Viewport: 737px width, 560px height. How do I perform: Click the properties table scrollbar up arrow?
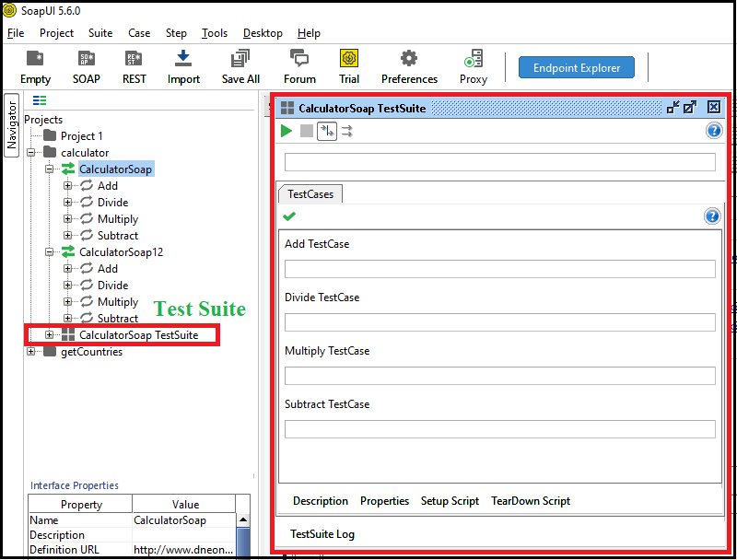tap(243, 519)
